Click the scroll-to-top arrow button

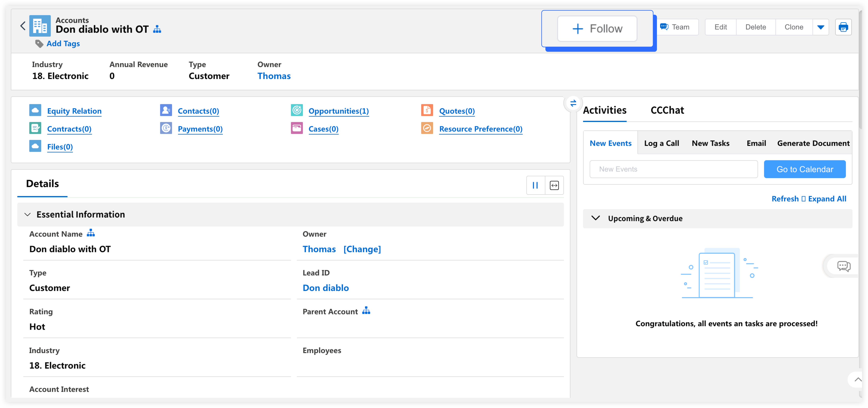(857, 380)
